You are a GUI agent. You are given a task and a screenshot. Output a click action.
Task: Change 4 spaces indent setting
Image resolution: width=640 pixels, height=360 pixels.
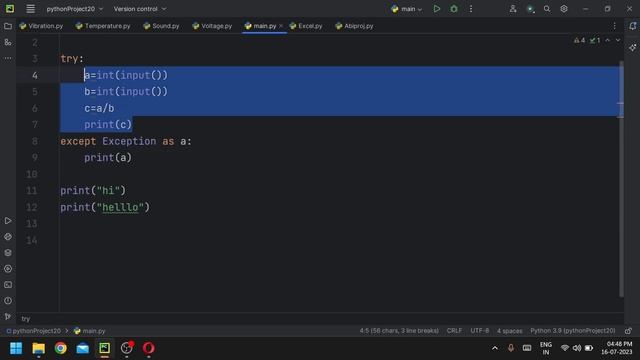509,331
